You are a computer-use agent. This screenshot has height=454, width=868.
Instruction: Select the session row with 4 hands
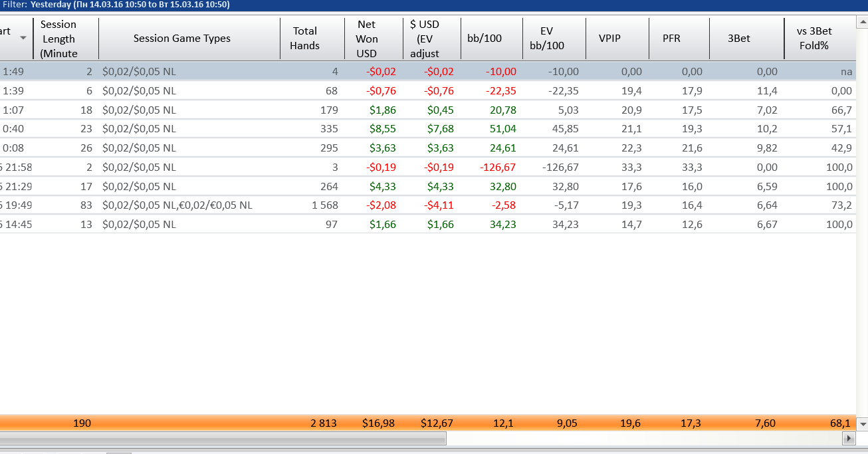click(428, 72)
